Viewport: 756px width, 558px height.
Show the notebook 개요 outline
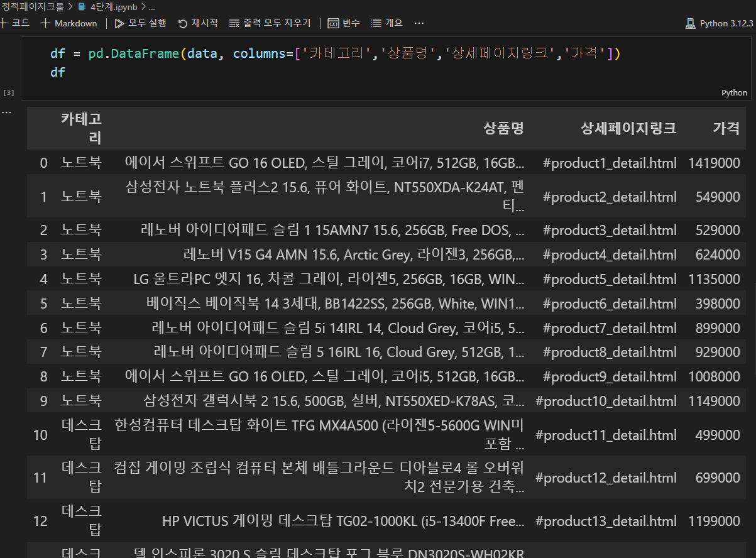pyautogui.click(x=386, y=23)
